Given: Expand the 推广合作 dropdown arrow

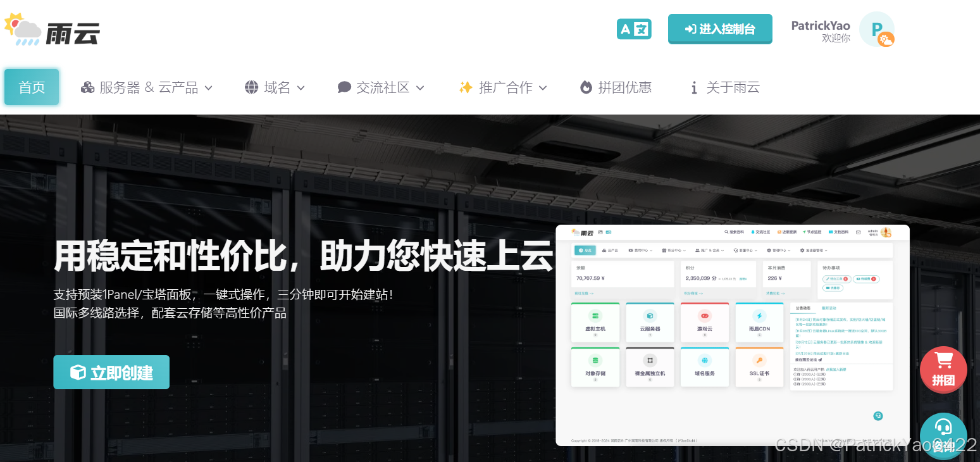Looking at the screenshot, I should 542,88.
